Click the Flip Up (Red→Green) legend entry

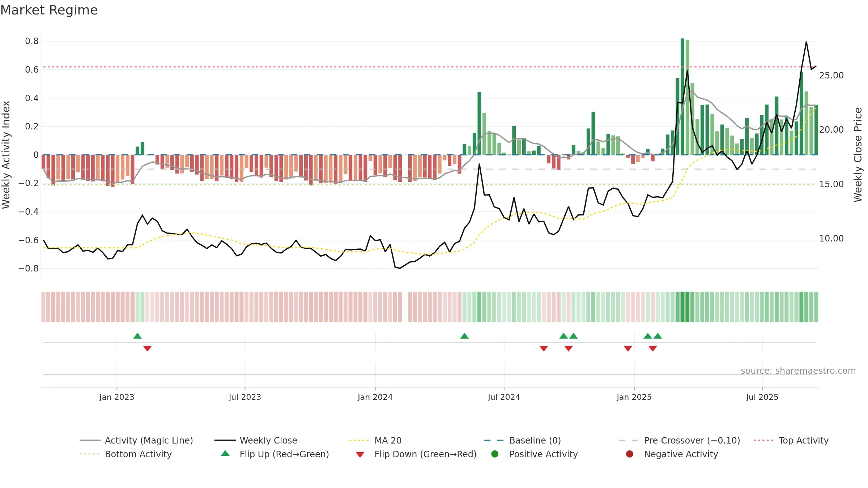pyautogui.click(x=275, y=454)
